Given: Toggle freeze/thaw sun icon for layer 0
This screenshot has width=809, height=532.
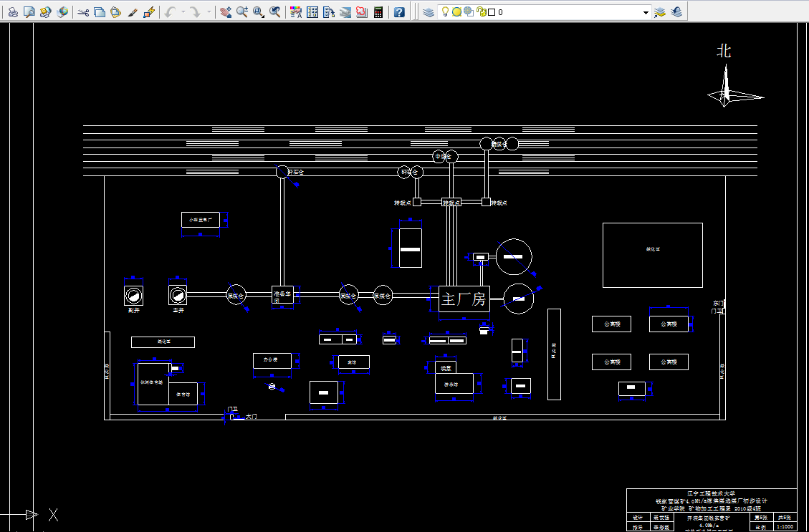Looking at the screenshot, I should [456, 12].
